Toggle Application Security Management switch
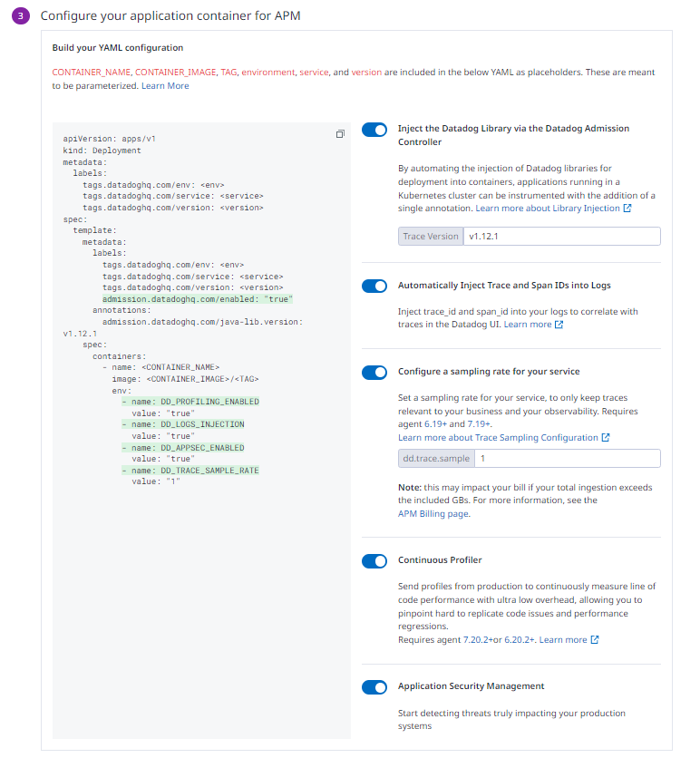Viewport: 700px width, 758px height. point(374,687)
